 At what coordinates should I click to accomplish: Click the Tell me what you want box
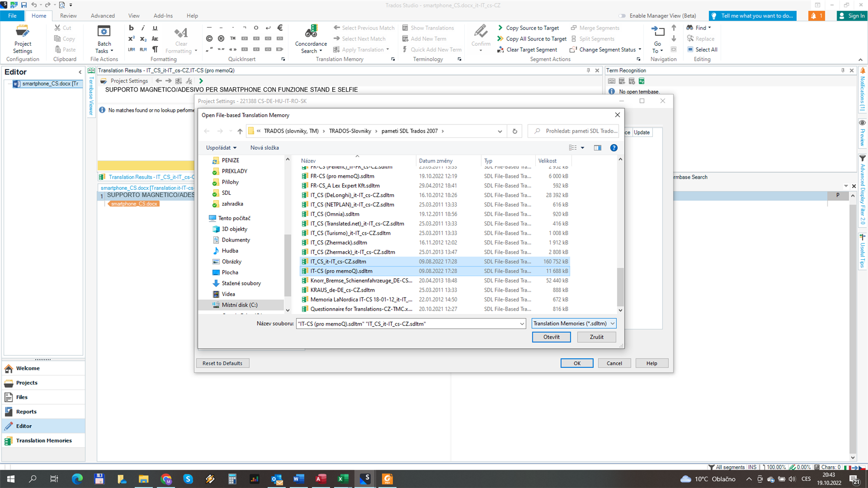(752, 16)
